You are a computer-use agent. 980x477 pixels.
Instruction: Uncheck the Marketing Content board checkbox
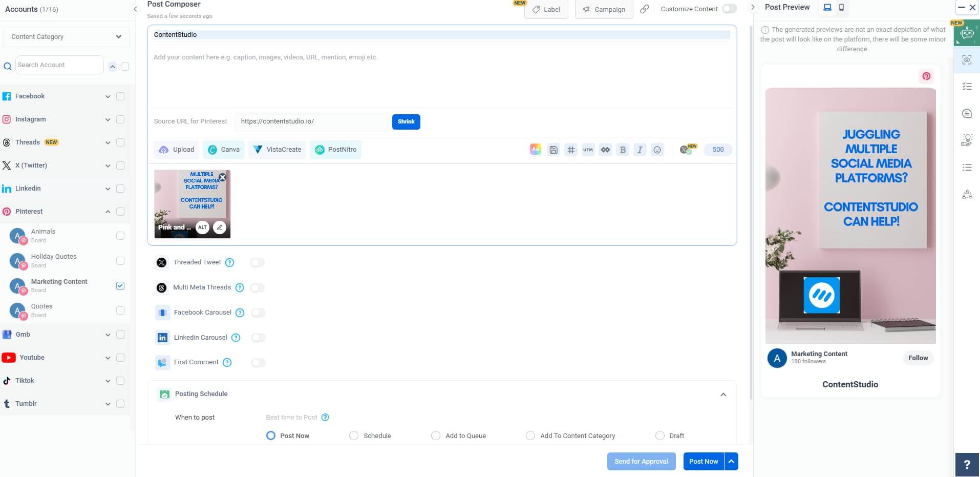(120, 286)
